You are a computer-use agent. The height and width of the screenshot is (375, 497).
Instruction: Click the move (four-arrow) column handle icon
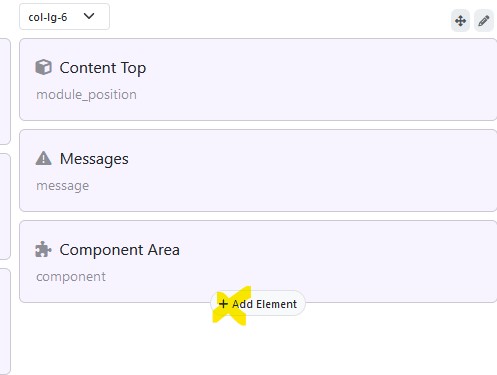coord(460,21)
